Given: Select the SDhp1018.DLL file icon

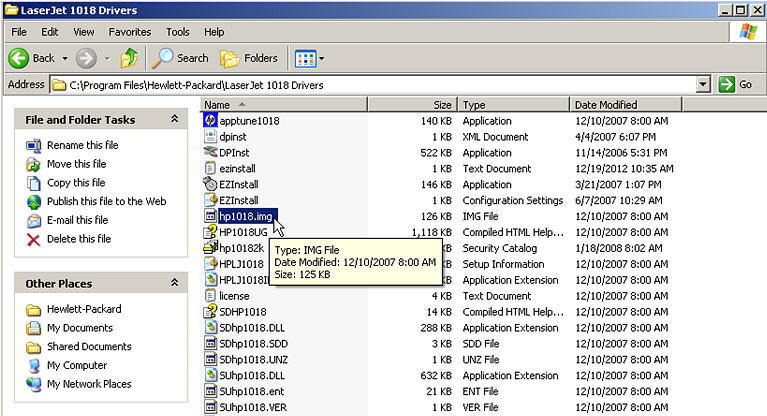Looking at the screenshot, I should coord(210,327).
